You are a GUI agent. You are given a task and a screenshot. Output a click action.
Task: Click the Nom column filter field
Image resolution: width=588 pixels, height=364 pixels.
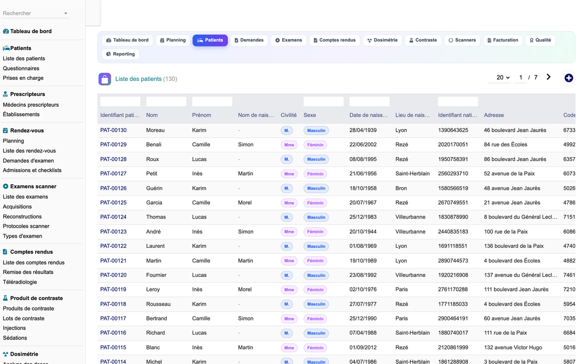point(166,101)
